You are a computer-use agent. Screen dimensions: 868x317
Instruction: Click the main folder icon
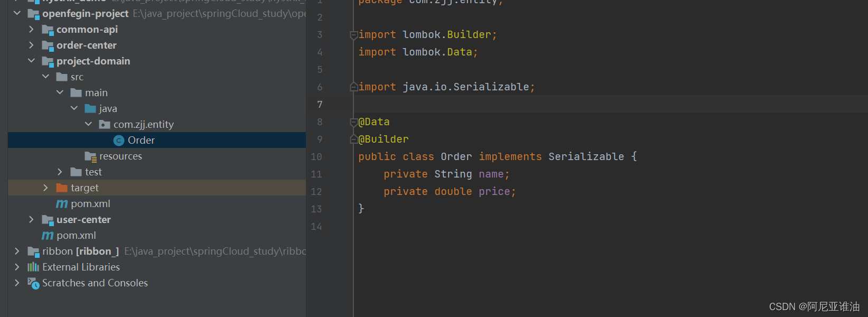tap(76, 92)
